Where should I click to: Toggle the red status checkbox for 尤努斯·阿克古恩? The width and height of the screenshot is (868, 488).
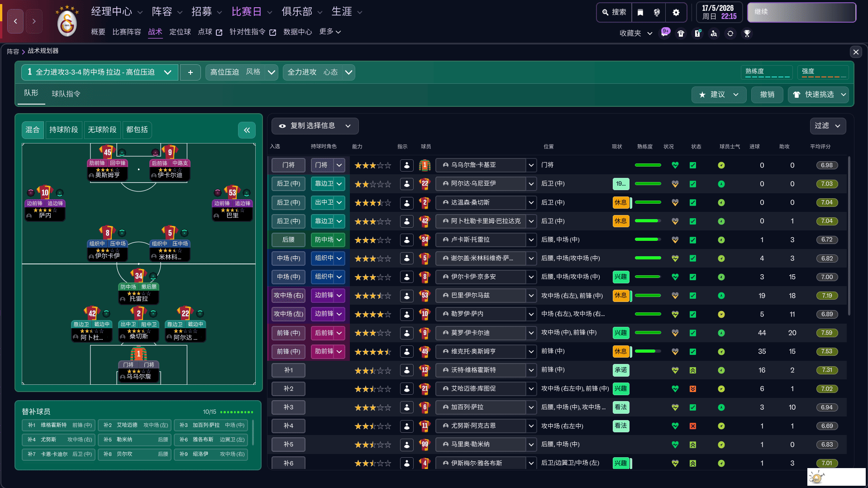point(692,426)
